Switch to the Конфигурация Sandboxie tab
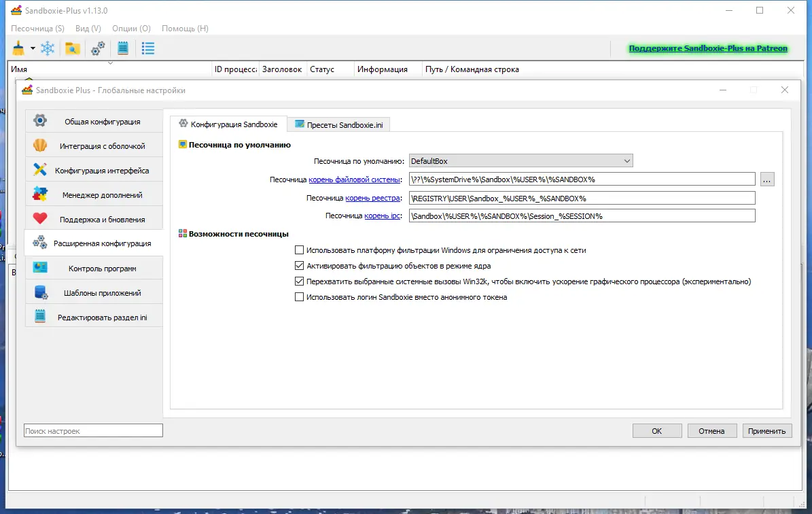 [228, 124]
